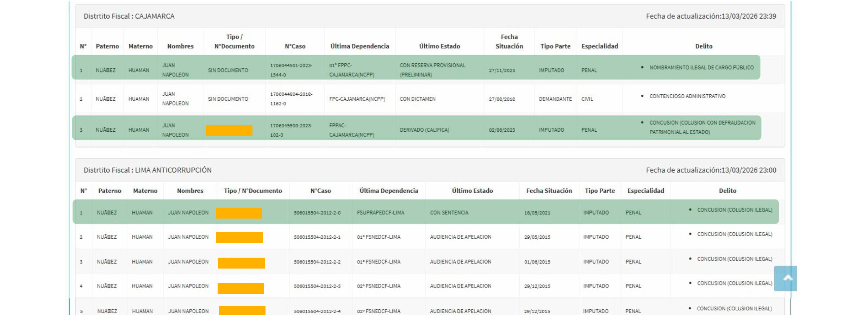The width and height of the screenshot is (868, 315).
Task: Click the orange redacted document in Cajamarca row 3
Action: point(229,131)
